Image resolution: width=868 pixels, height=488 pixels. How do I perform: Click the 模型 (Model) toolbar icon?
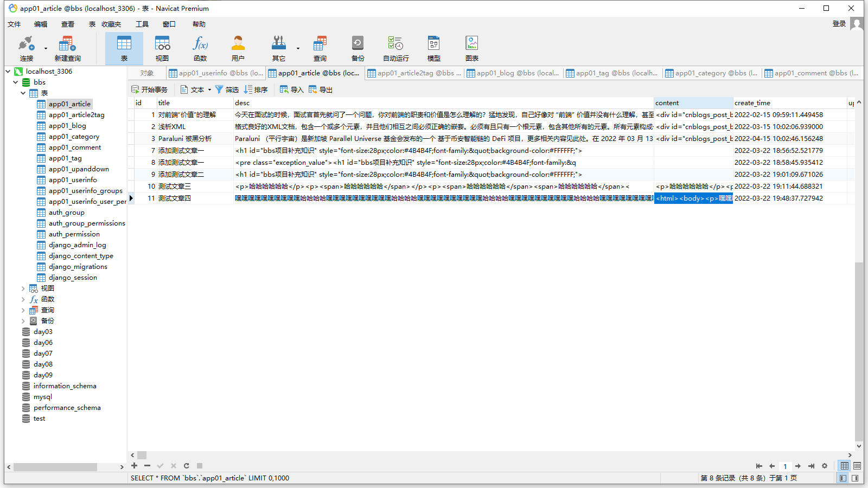pos(434,48)
